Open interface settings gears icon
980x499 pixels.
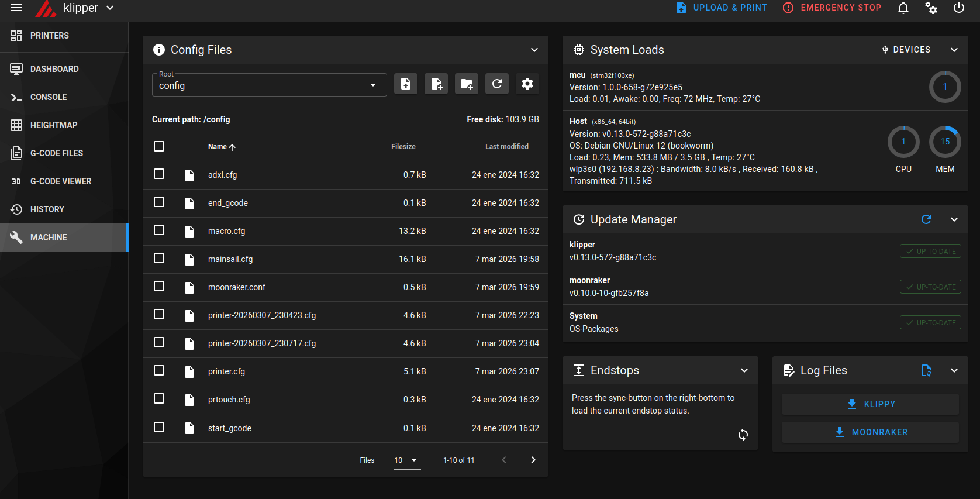[x=931, y=8]
